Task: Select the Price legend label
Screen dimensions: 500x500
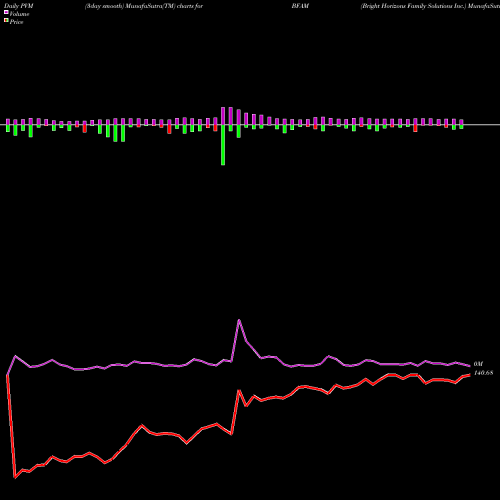Action: click(16, 22)
